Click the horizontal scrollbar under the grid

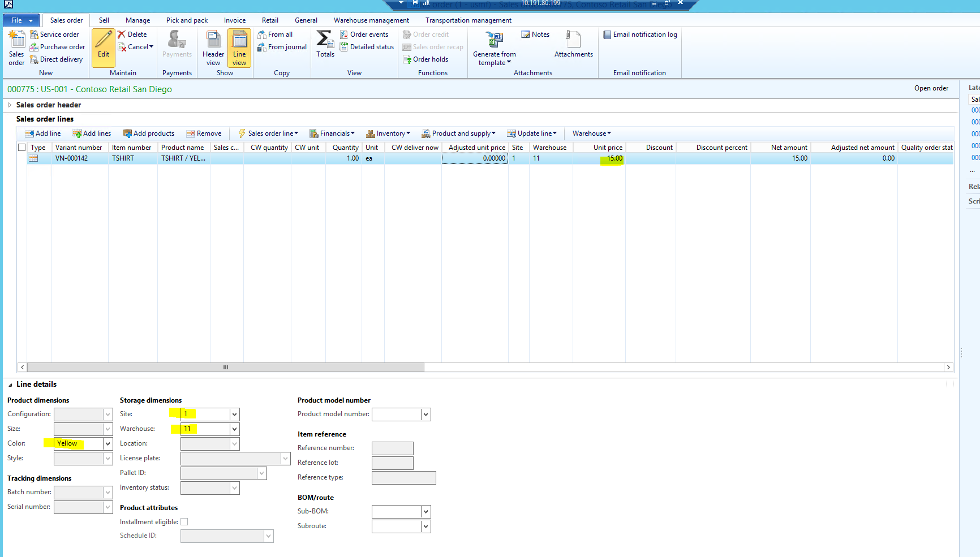click(226, 368)
